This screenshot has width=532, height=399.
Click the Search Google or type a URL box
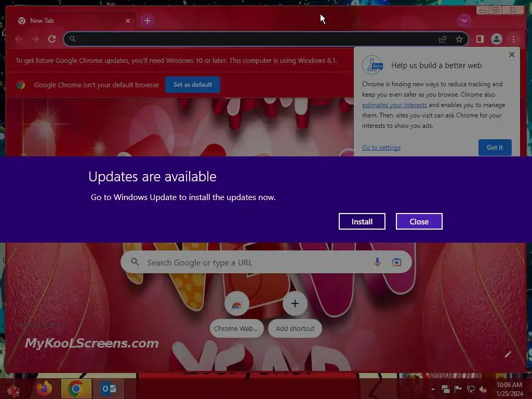click(x=266, y=262)
